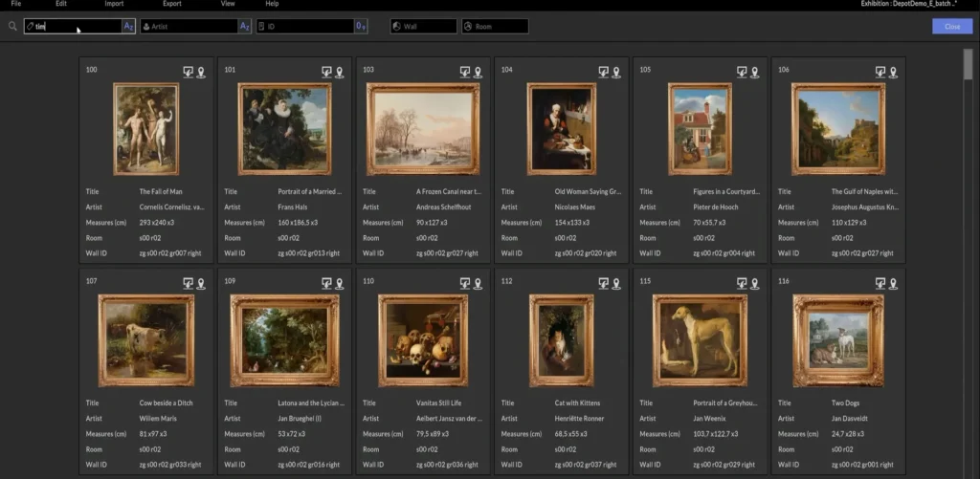Click the location pin on card 101
Screen dimensions: 980x479
click(340, 73)
